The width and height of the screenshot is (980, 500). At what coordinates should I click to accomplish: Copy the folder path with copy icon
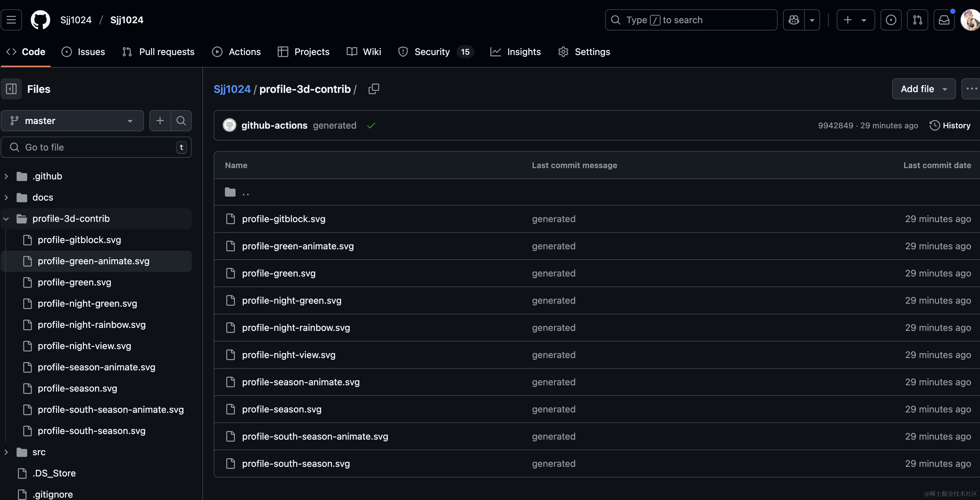click(374, 89)
